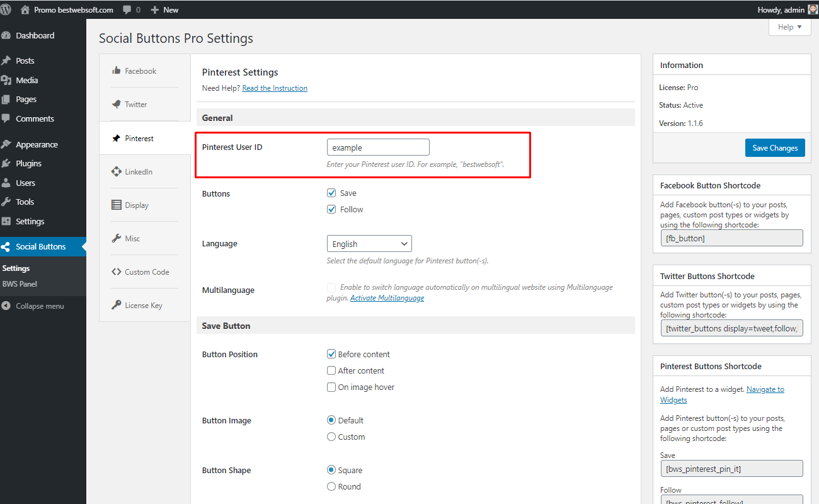Uncheck Before content position
The width and height of the screenshot is (819, 504).
click(x=331, y=354)
